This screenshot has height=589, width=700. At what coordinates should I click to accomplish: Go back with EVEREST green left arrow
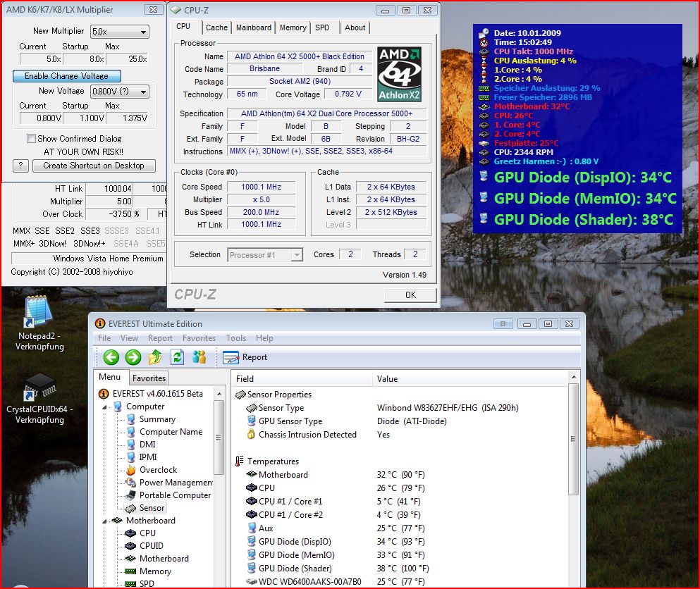(111, 357)
